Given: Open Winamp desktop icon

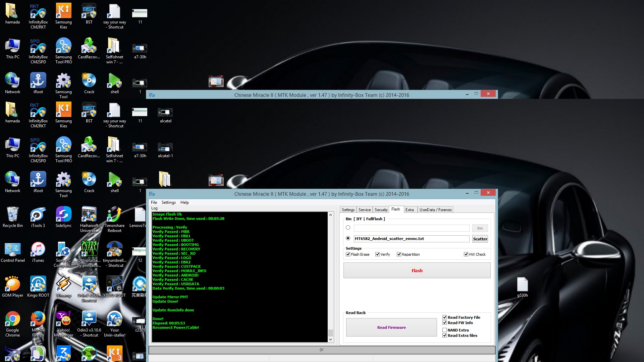Looking at the screenshot, I should [63, 287].
